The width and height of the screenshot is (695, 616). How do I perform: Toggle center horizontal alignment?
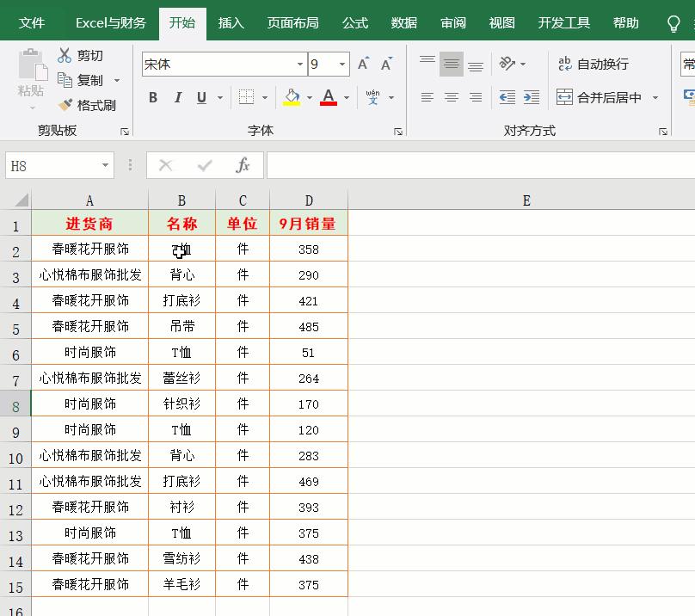click(452, 97)
